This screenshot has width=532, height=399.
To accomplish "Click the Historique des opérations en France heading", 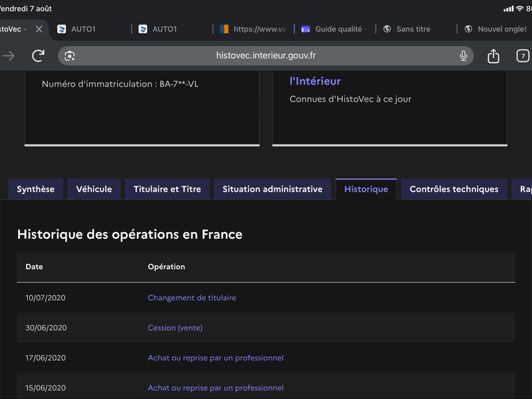I will click(130, 235).
